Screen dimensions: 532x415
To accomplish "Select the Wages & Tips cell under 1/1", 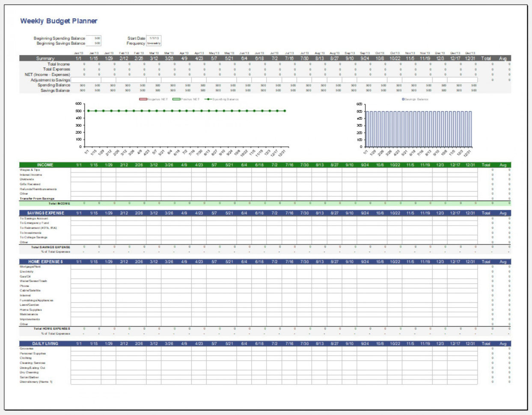I will [x=78, y=170].
